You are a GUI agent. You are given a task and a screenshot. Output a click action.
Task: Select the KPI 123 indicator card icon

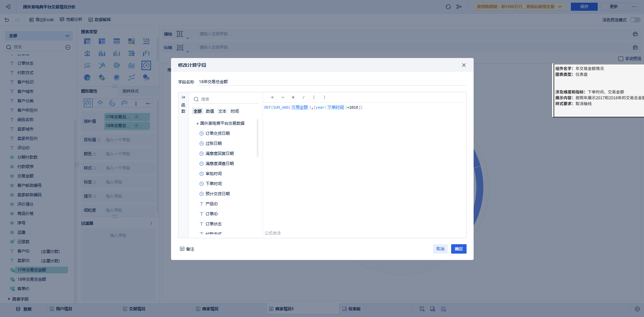pos(146,41)
